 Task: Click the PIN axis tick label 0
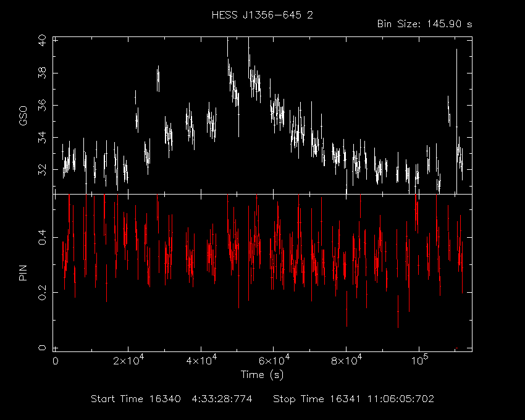point(42,348)
